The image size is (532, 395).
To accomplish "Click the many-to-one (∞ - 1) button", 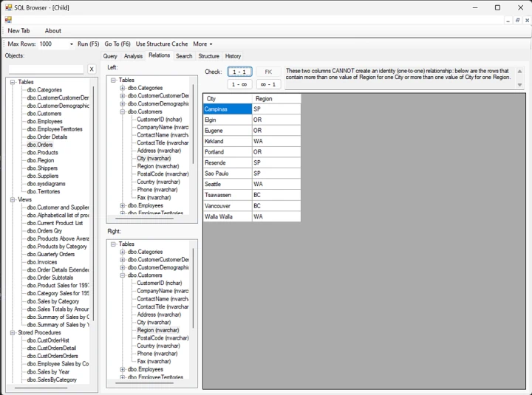I will 268,84.
